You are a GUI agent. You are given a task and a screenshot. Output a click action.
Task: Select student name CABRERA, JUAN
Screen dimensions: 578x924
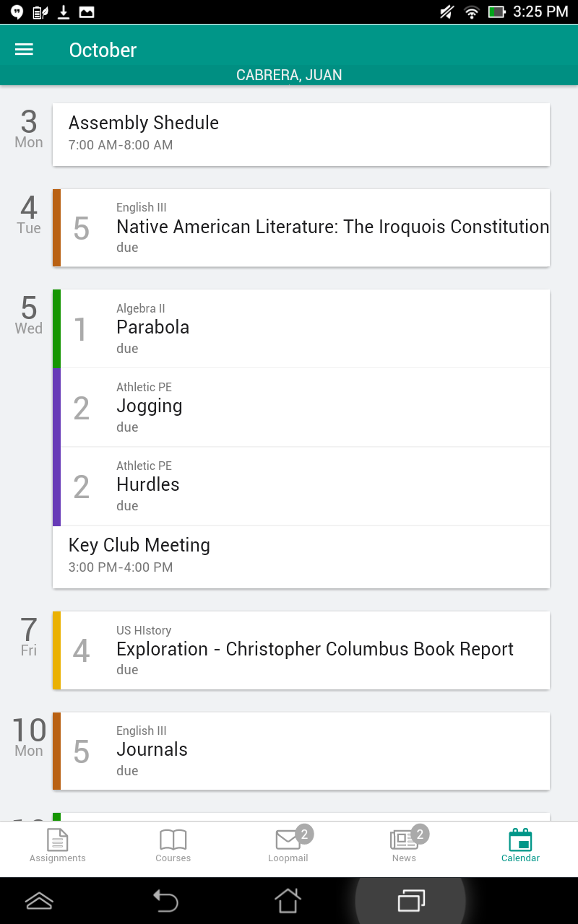pos(289,75)
